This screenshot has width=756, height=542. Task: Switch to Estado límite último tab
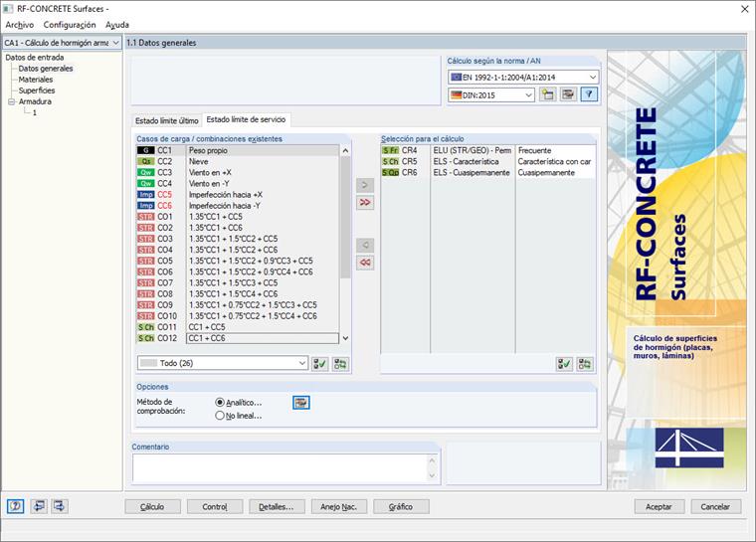click(x=166, y=120)
